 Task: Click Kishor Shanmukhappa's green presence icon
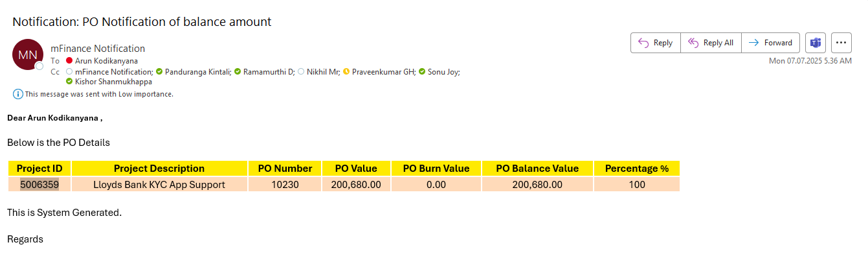tap(69, 82)
